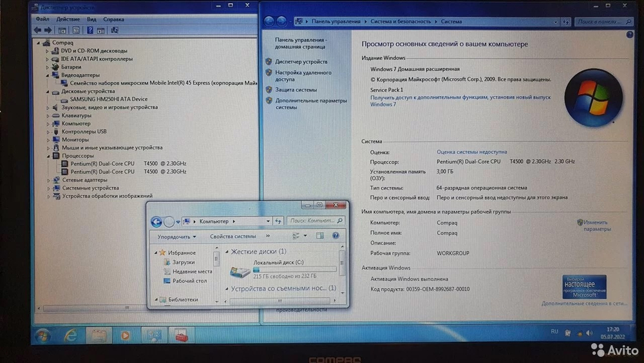The image size is (644, 363).
Task: Open Настройка удаленного доступа link
Action: [x=303, y=75]
